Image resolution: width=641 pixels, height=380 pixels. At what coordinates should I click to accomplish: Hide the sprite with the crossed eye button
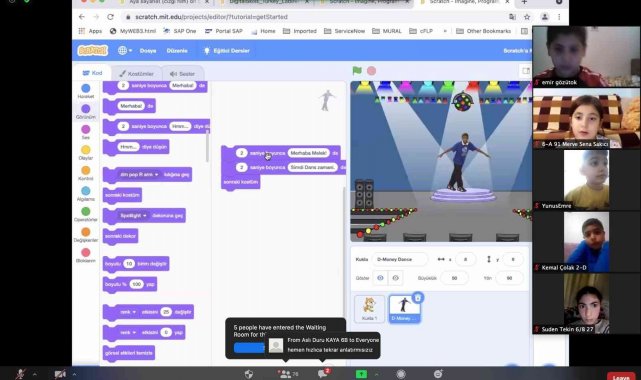pyautogui.click(x=395, y=278)
